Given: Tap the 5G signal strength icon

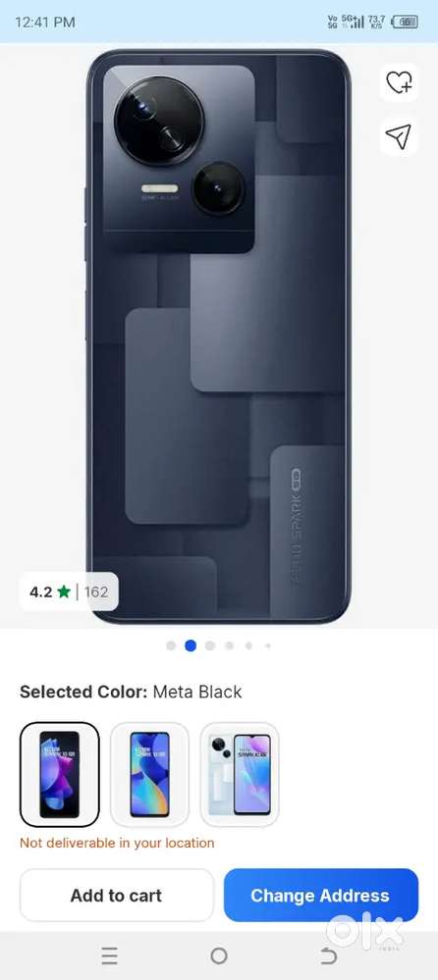Looking at the screenshot, I should [353, 22].
